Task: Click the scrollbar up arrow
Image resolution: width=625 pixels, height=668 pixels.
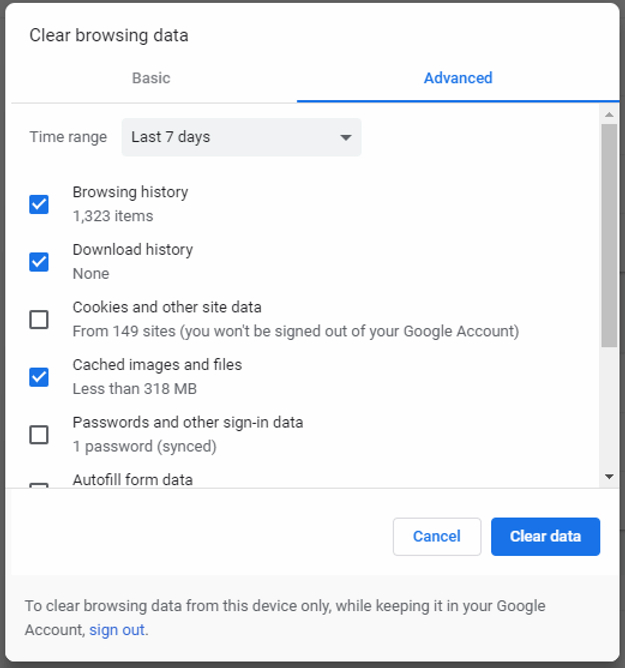Action: click(x=610, y=114)
